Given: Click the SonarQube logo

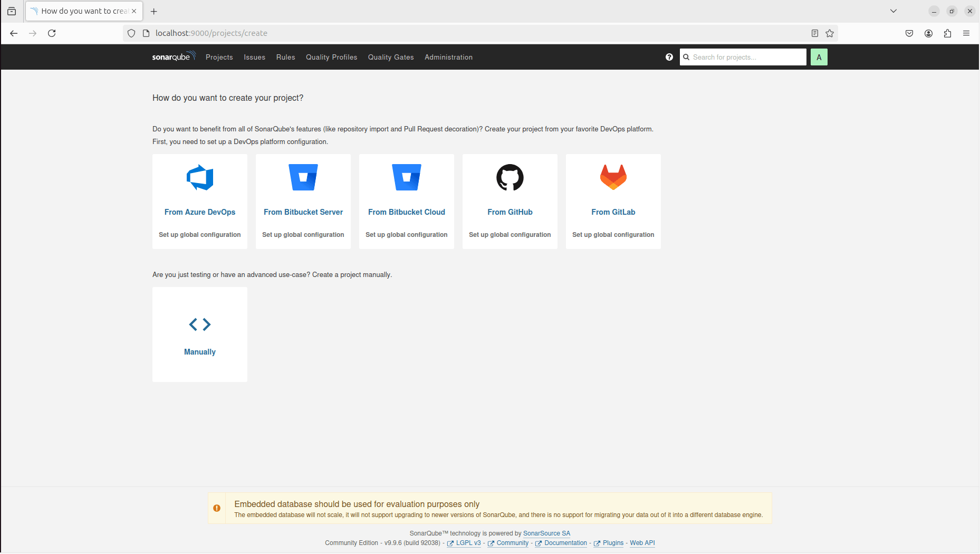Looking at the screenshot, I should click(174, 56).
